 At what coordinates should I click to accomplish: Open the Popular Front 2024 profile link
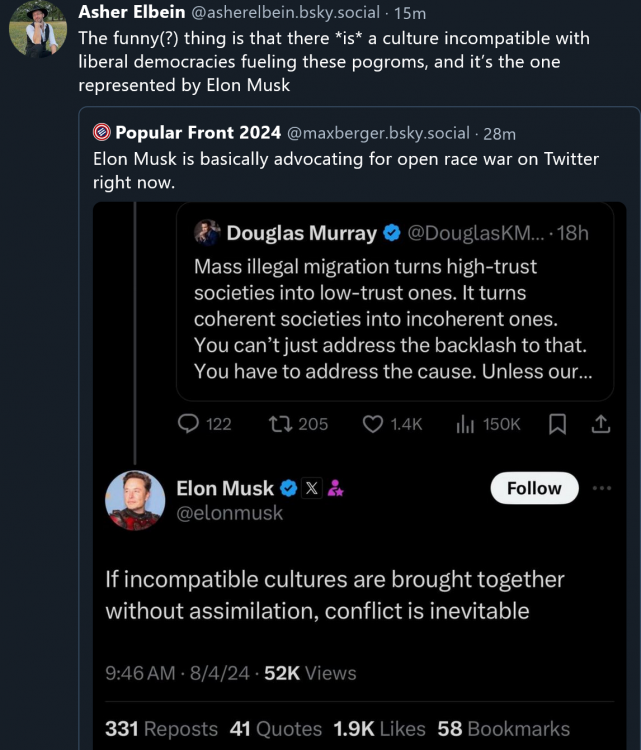[188, 133]
